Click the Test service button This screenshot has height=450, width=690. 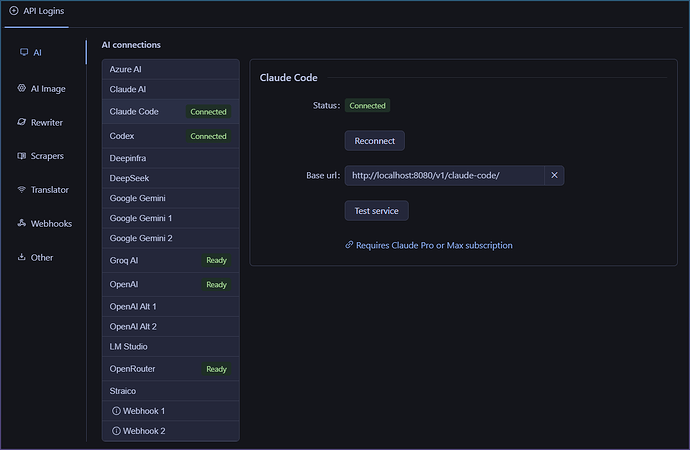(376, 211)
